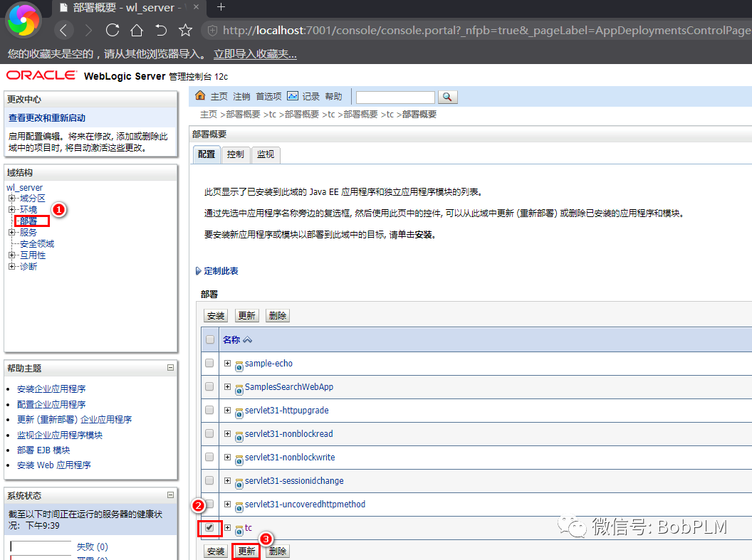Expand the 域分区 tree node
Viewport: 752px width, 560px height.
tap(11, 198)
